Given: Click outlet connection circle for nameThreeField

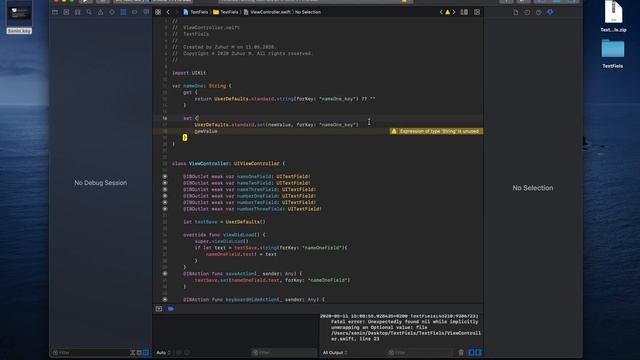Looking at the screenshot, I should pos(165,189).
